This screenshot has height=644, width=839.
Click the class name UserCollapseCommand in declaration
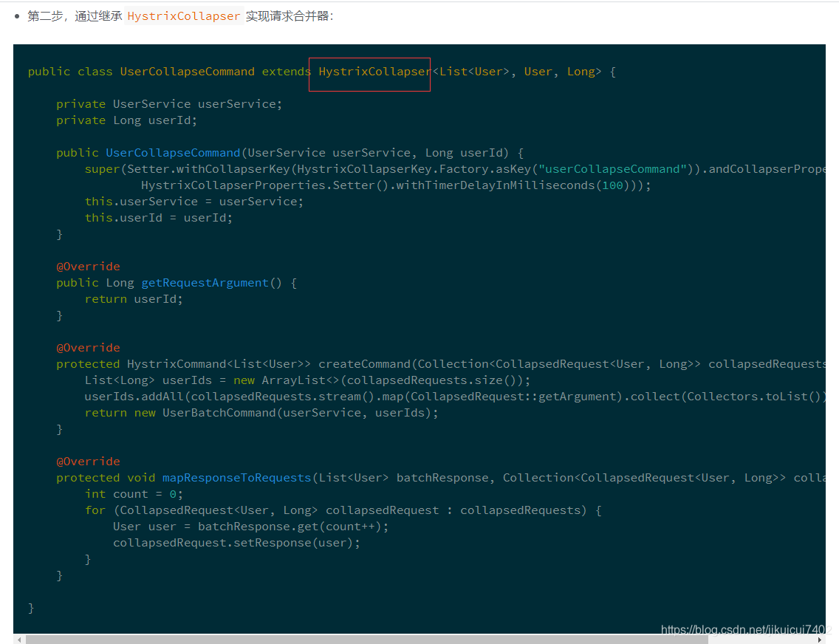(x=188, y=72)
